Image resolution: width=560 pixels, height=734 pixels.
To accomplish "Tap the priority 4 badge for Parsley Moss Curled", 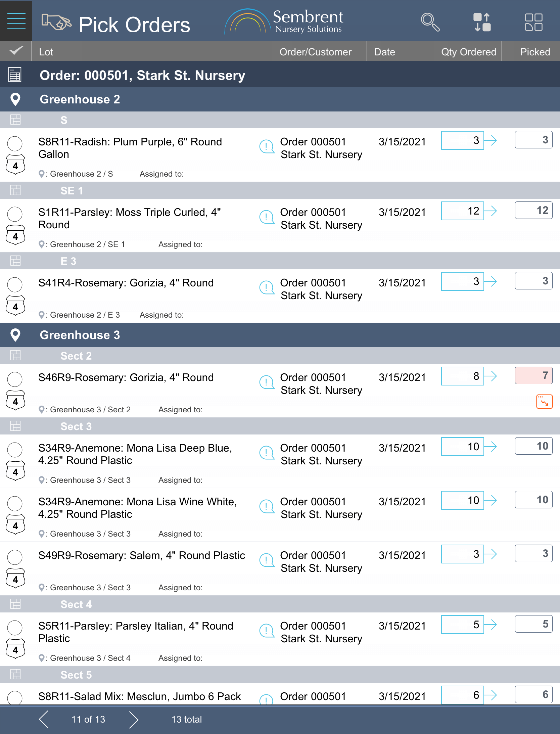I will (15, 236).
